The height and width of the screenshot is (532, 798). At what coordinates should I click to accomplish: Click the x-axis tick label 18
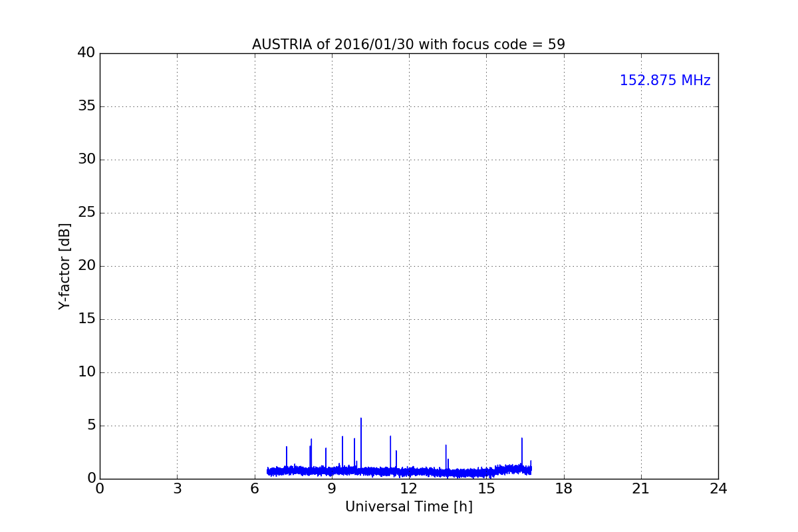tap(564, 489)
